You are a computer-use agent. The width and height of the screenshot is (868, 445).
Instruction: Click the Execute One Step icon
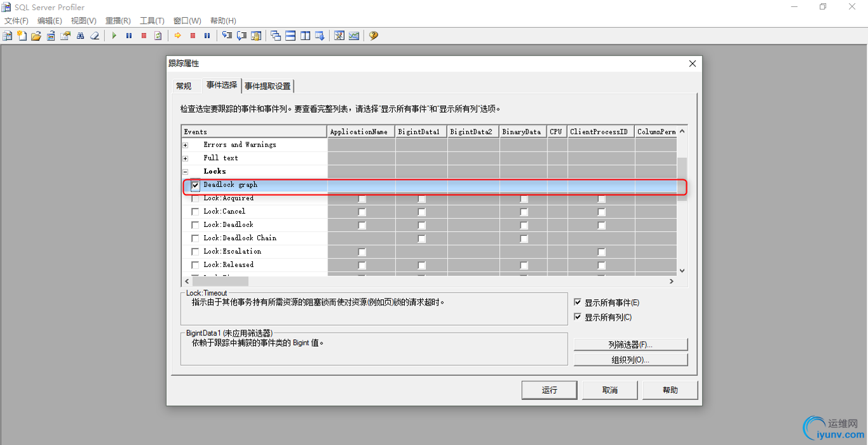point(227,35)
